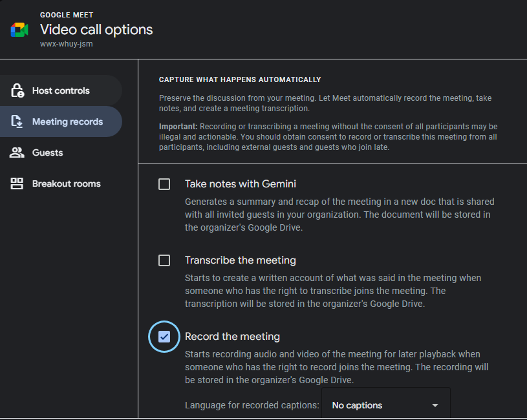Click the Google Meet logo icon

click(19, 30)
